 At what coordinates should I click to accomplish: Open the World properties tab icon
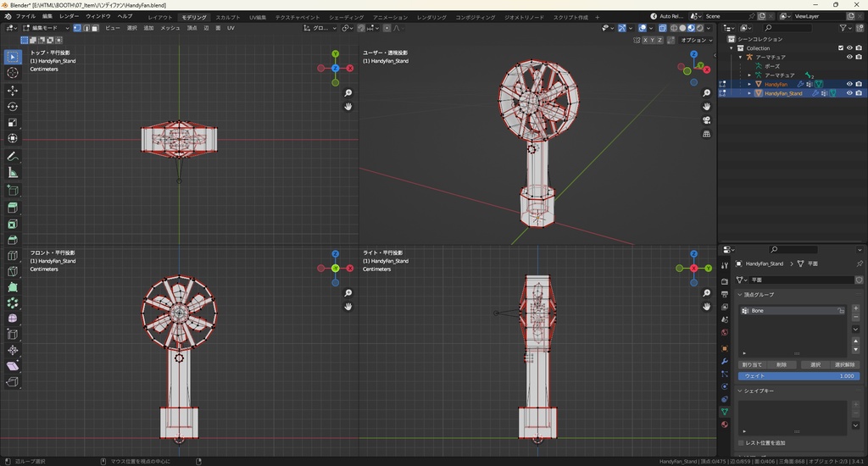point(725,333)
